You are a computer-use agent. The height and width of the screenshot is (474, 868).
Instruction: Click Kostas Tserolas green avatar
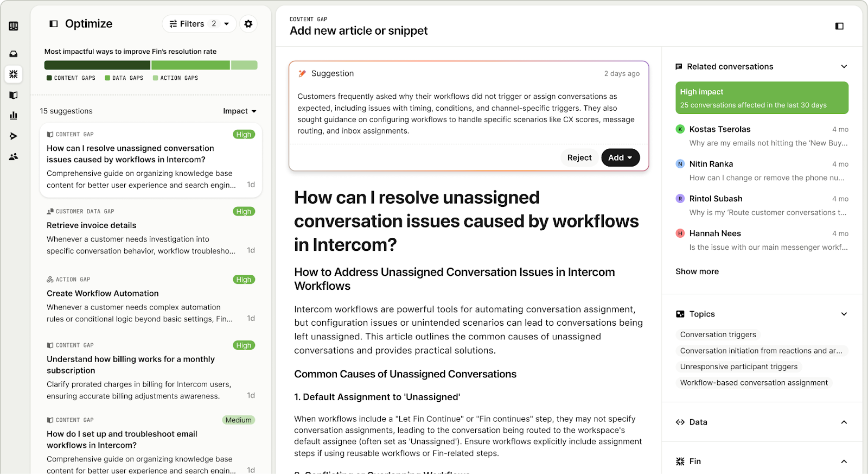pos(680,129)
